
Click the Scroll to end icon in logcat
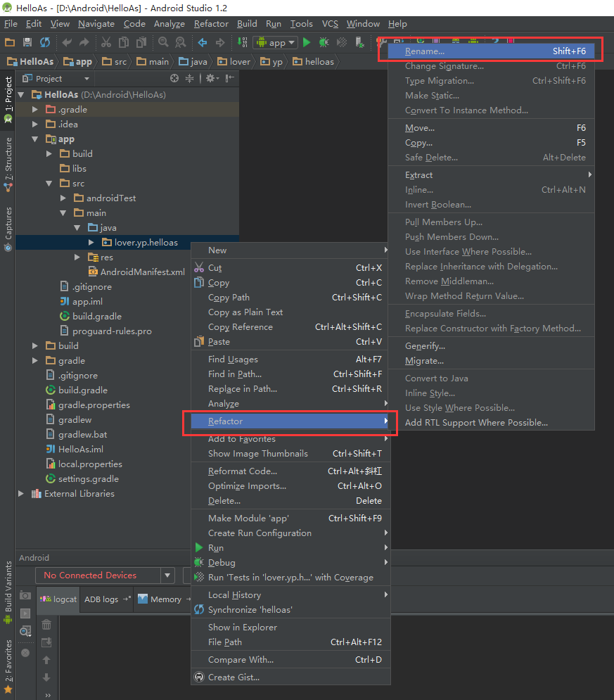[x=46, y=642]
